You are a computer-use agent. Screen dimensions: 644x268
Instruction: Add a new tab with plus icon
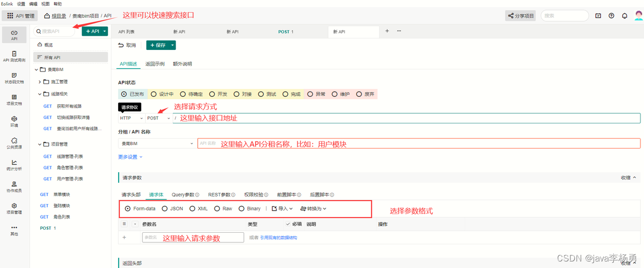[x=387, y=31]
